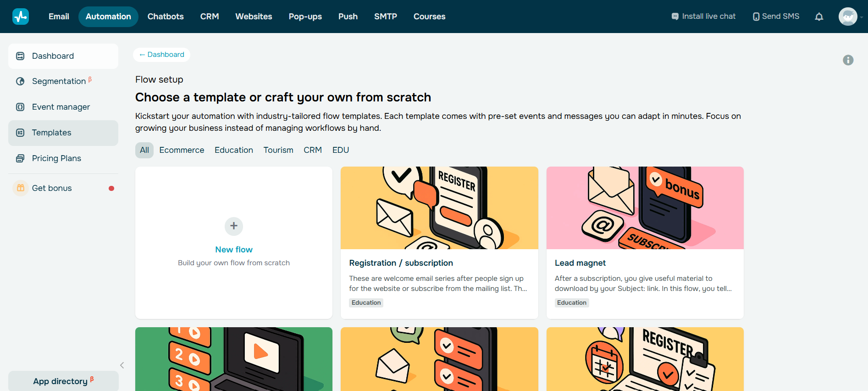Click the Get bonus gift icon
Screen dimensions: 868x391
tap(21, 188)
